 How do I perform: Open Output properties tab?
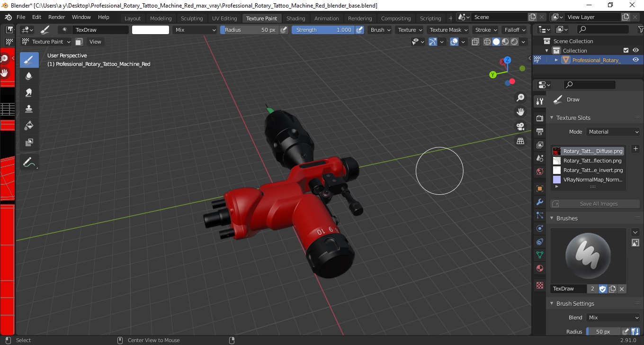coord(539,131)
